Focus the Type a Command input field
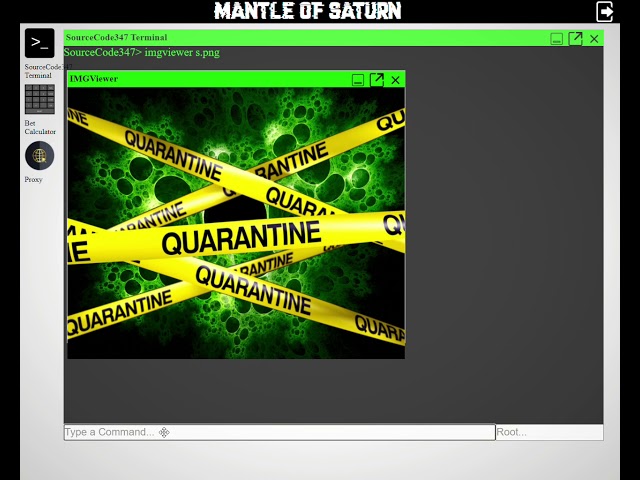 [x=280, y=432]
